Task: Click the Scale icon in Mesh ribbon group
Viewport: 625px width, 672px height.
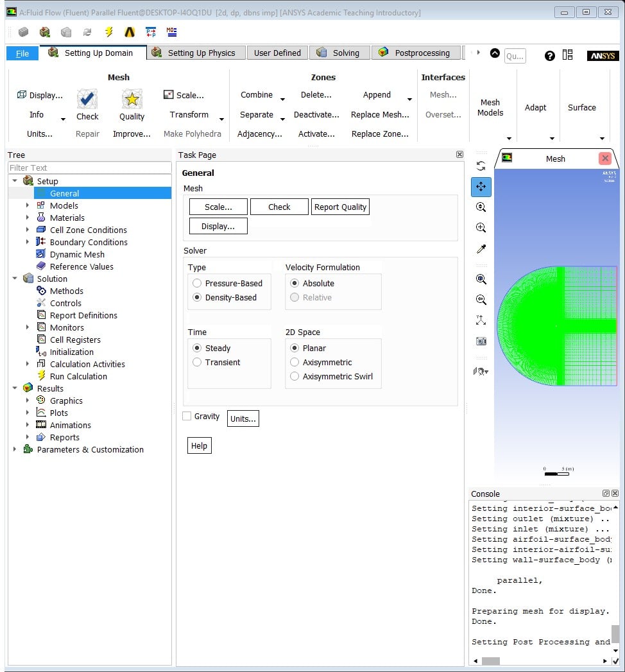Action: [168, 94]
